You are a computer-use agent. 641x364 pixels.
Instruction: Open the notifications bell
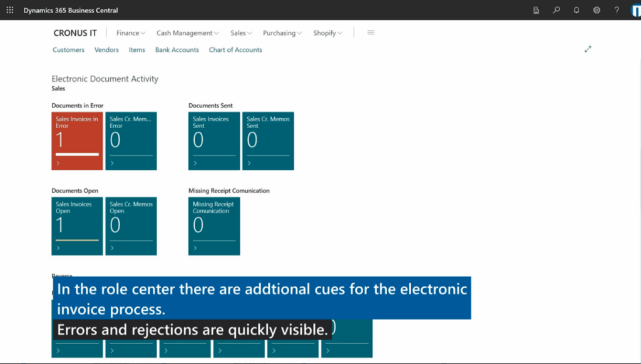pos(577,10)
